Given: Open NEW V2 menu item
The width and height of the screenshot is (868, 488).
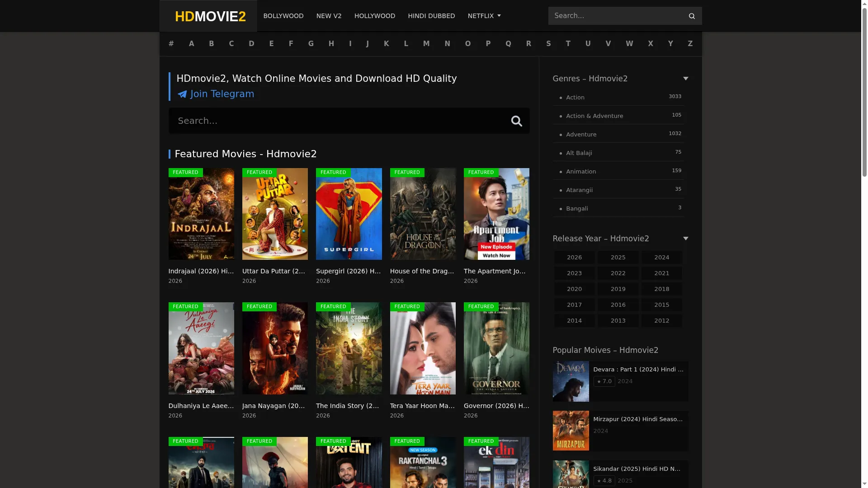Looking at the screenshot, I should tap(329, 16).
